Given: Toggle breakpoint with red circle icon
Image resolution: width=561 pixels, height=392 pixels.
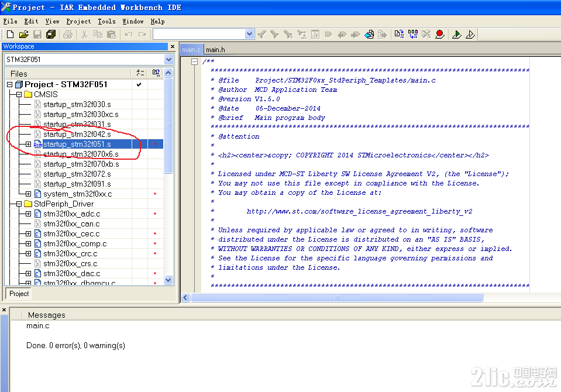Looking at the screenshot, I should coord(440,35).
